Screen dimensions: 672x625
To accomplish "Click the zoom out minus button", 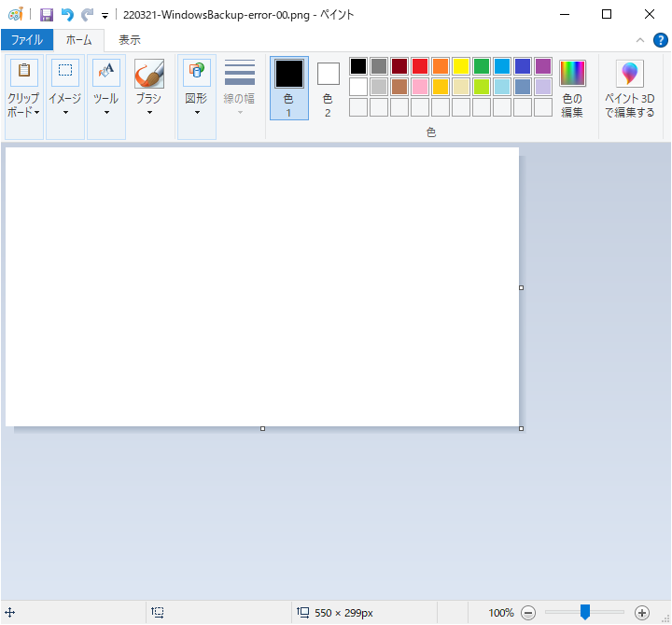I will 528,613.
